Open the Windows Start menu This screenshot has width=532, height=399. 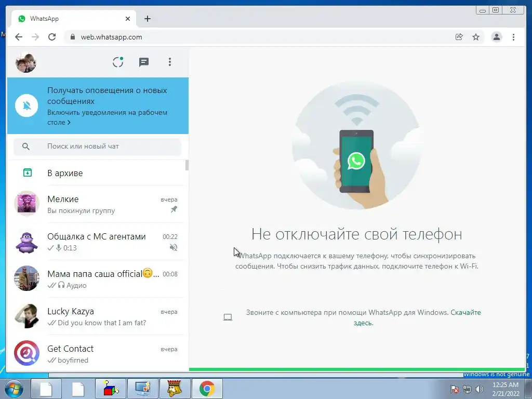(x=14, y=389)
